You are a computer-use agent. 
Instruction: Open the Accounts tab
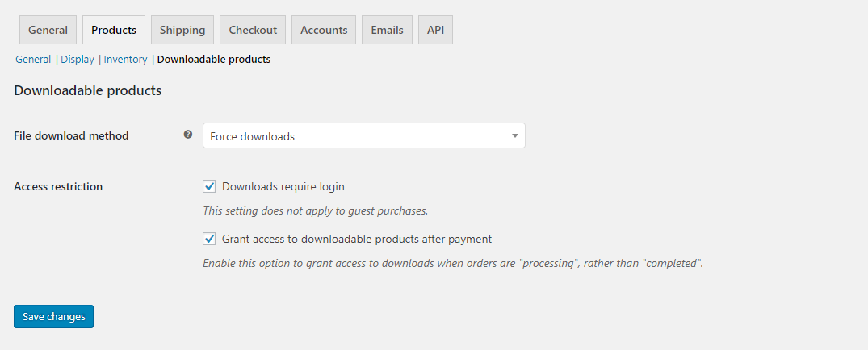(324, 30)
